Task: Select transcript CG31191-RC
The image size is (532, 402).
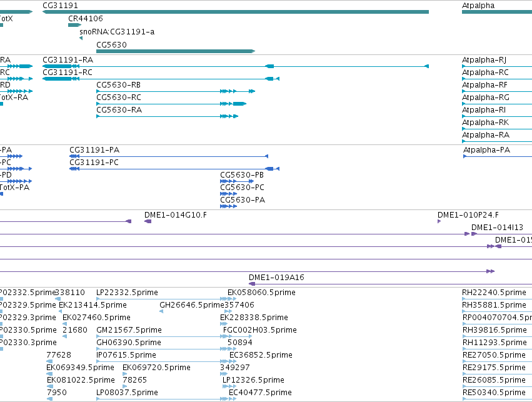Action: pos(67,73)
